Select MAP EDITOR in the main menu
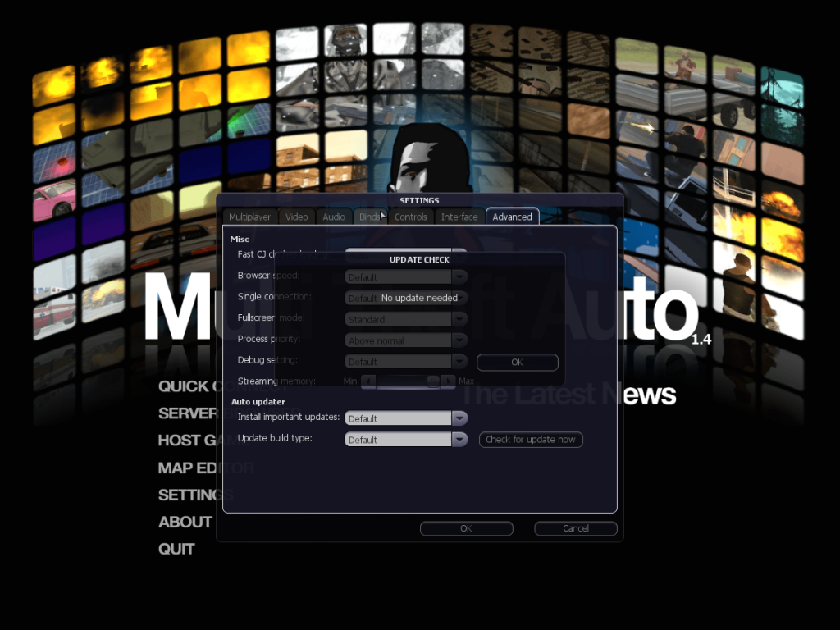The height and width of the screenshot is (630, 840). (206, 468)
